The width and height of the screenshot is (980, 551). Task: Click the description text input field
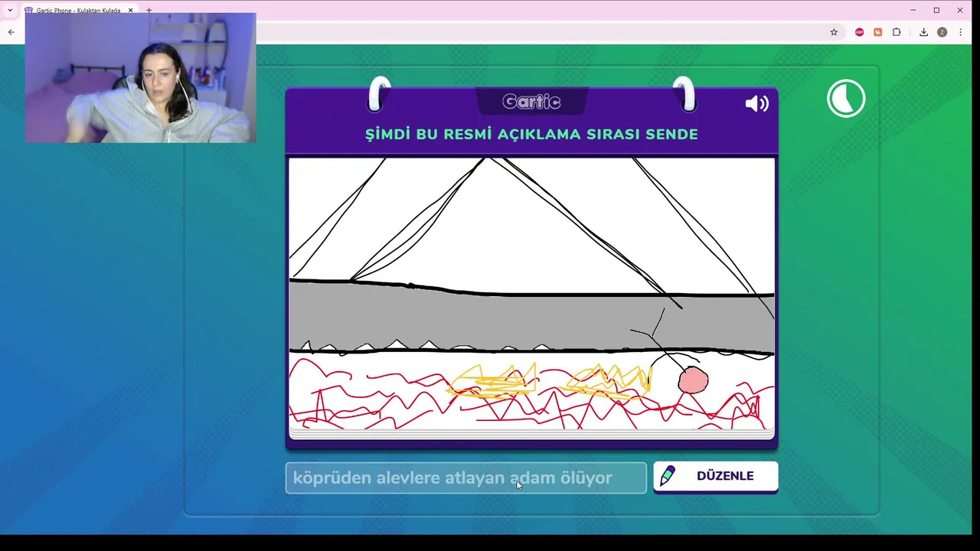(x=466, y=478)
